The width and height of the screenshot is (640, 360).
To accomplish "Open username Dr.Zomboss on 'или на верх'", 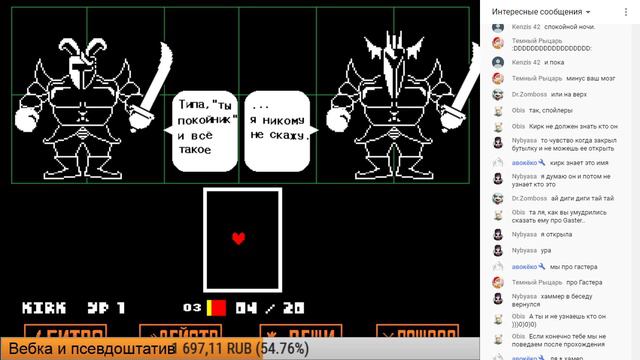I will click(x=529, y=94).
